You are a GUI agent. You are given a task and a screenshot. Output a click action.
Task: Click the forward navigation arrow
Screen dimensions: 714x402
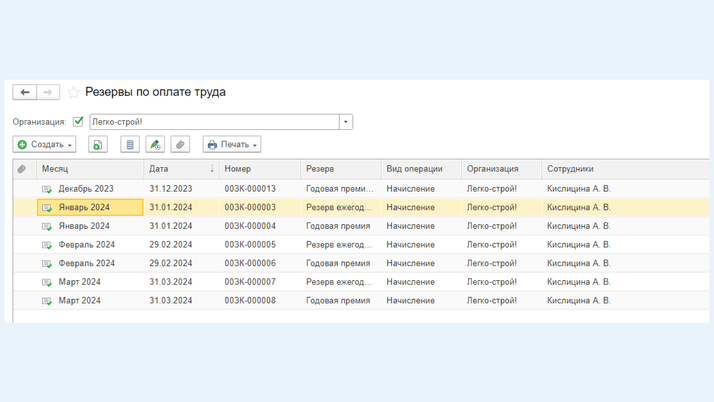point(48,92)
